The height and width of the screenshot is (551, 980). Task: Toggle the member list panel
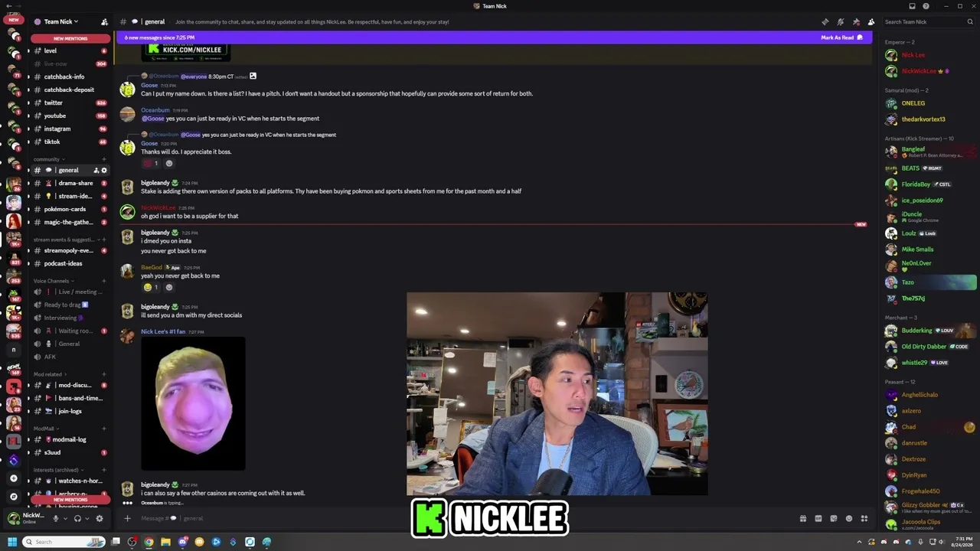pos(871,21)
